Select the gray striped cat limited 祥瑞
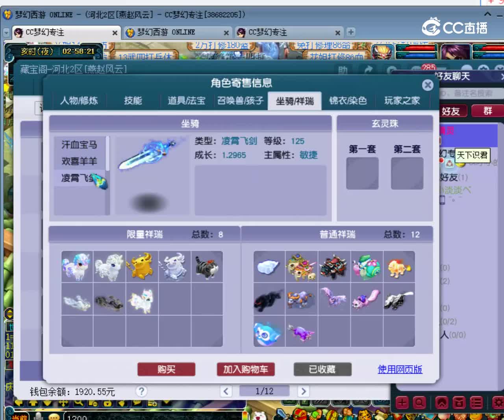504x420 pixels. click(207, 267)
